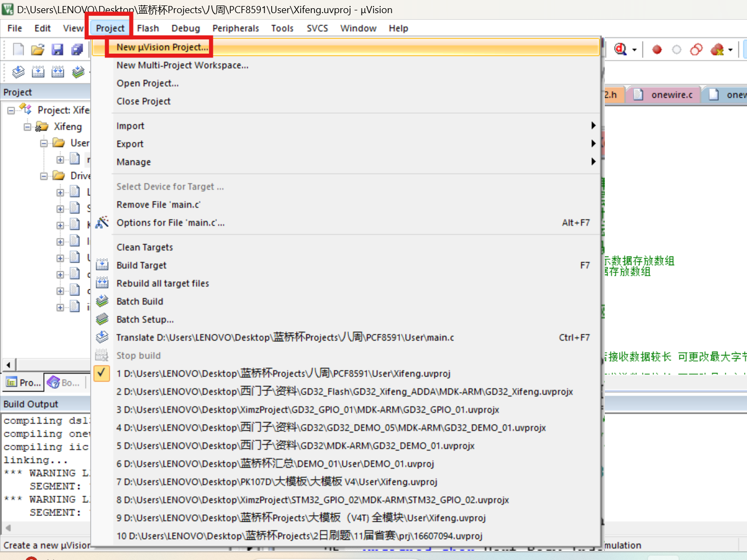The height and width of the screenshot is (560, 747).
Task: Click the Batch Build icon in Project menu
Action: click(102, 301)
